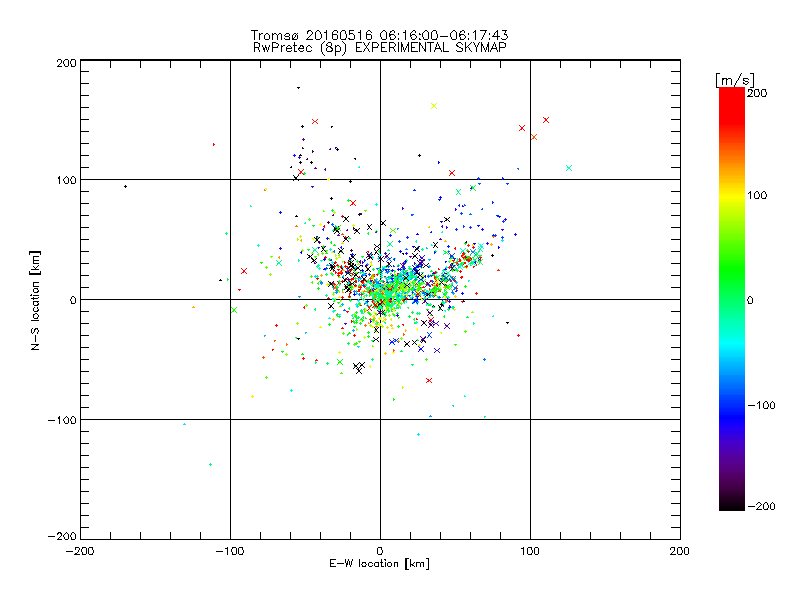Click the 'E-W location [km]' axis label

click(x=380, y=564)
